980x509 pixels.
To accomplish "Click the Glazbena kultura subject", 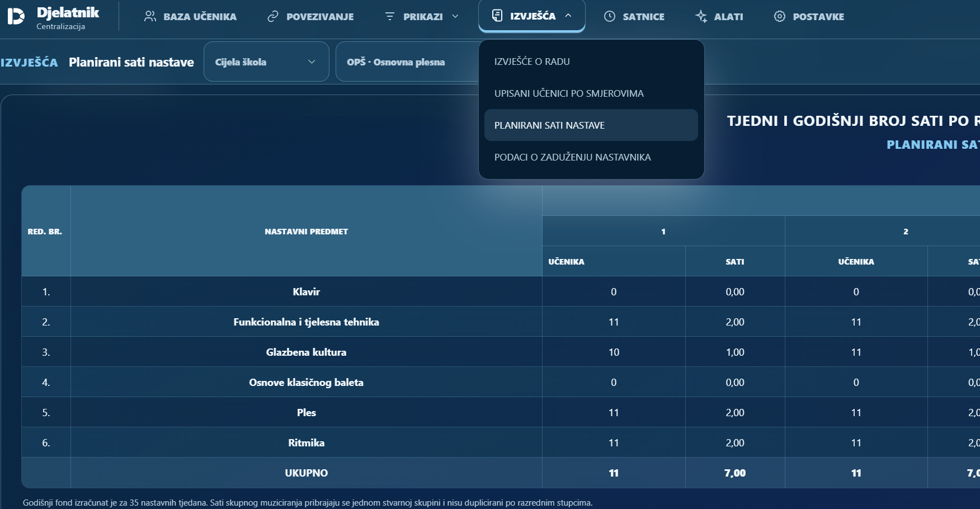I will tap(307, 352).
